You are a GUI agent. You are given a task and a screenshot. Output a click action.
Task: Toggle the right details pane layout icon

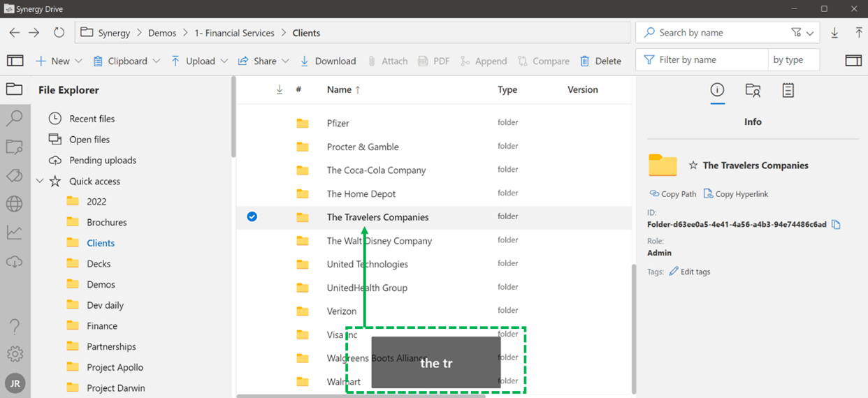853,61
